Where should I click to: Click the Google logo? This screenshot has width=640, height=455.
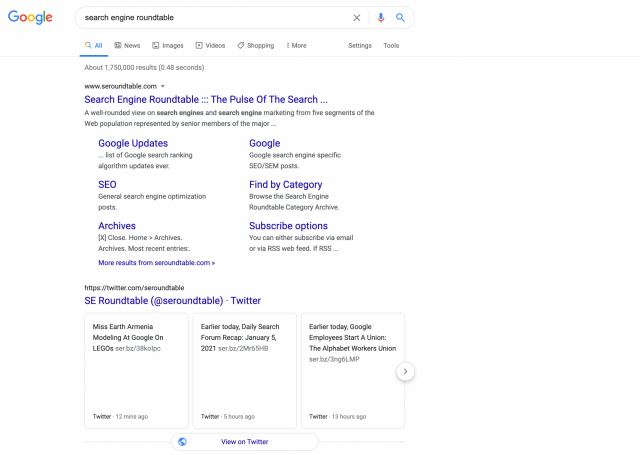coord(30,17)
